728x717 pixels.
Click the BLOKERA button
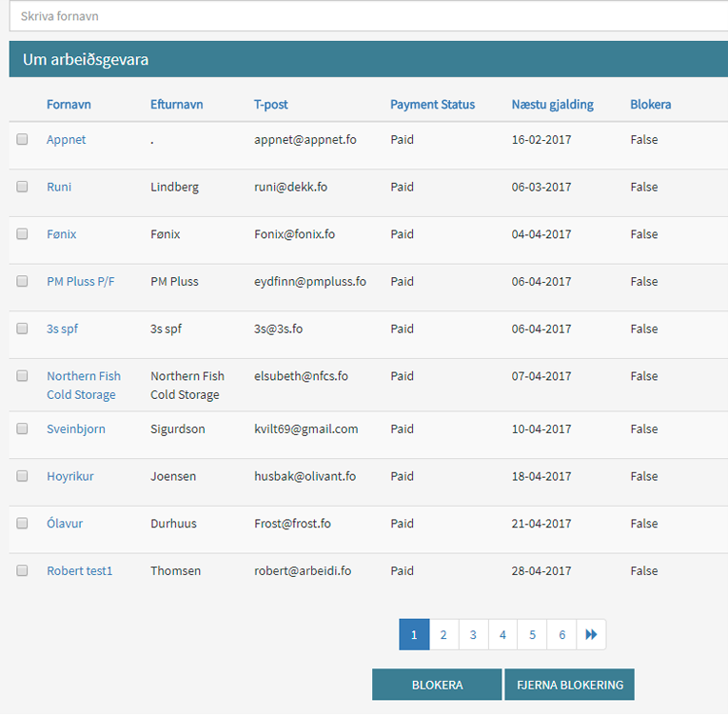point(437,685)
